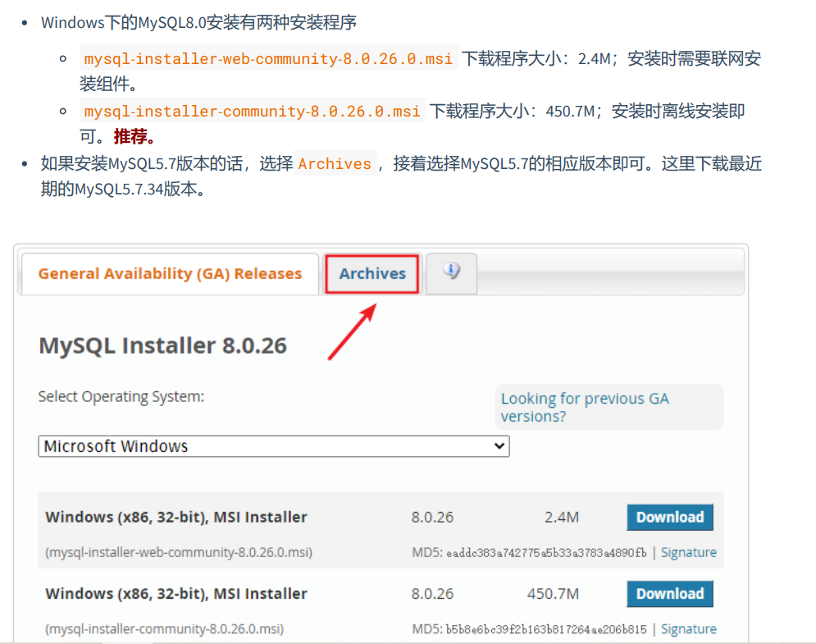Click the (mysql-installer-community-8.0.26.0.msi) filename in table
This screenshot has height=644, width=816.
tap(165, 629)
